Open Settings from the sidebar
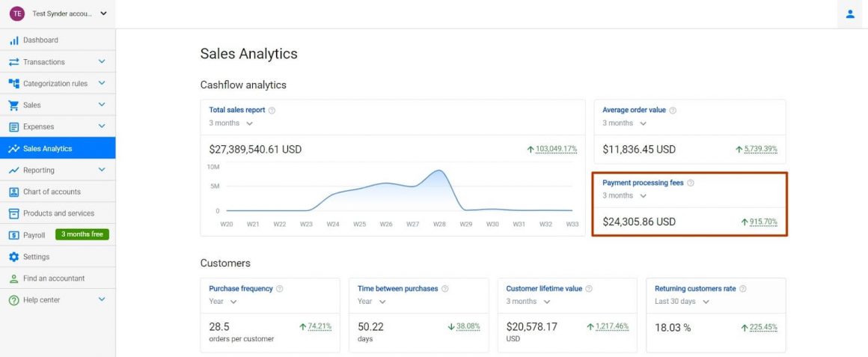Screen dimensions: 868x357 coord(36,257)
